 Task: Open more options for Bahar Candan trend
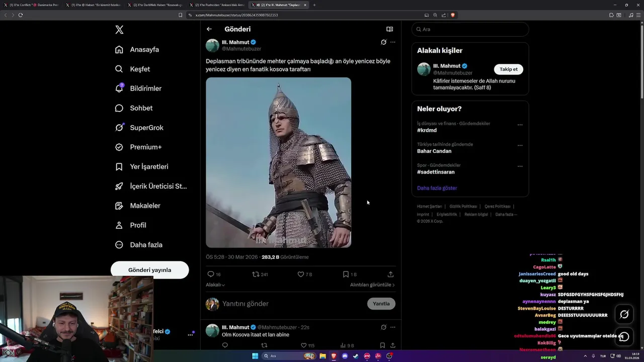tap(520, 146)
